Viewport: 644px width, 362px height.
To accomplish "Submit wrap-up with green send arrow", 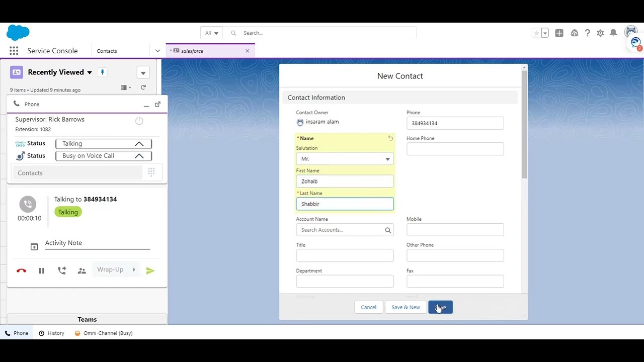I will [150, 270].
